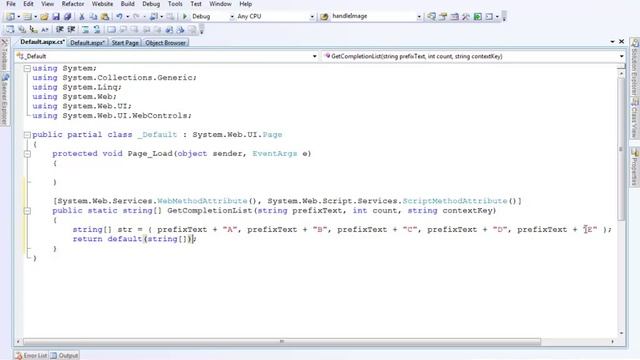This screenshot has width=640, height=360.
Task: Open the Class View side tab
Action: [x=635, y=118]
